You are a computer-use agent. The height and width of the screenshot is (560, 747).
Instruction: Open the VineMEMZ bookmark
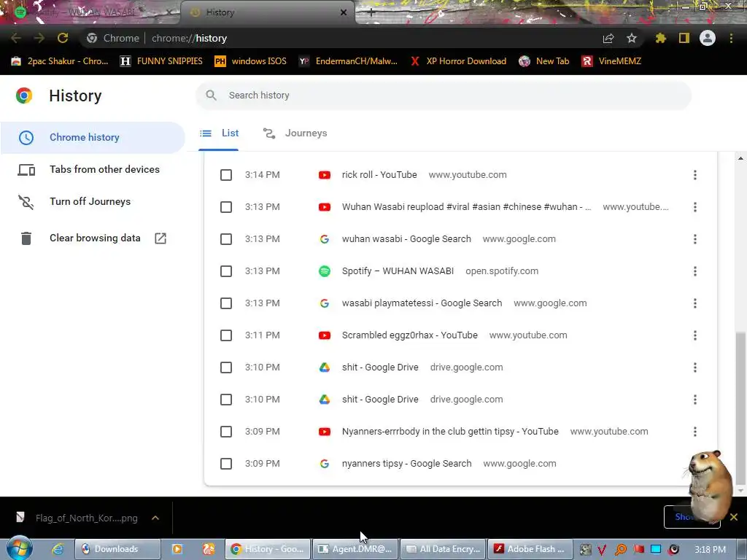pos(612,61)
